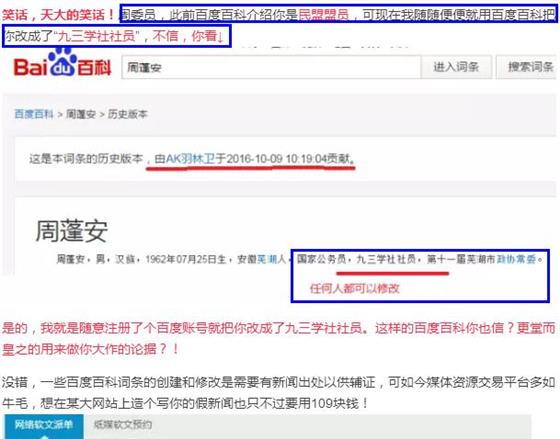Click the red 民盟盟员 text
The image size is (560, 439).
pyautogui.click(x=324, y=15)
